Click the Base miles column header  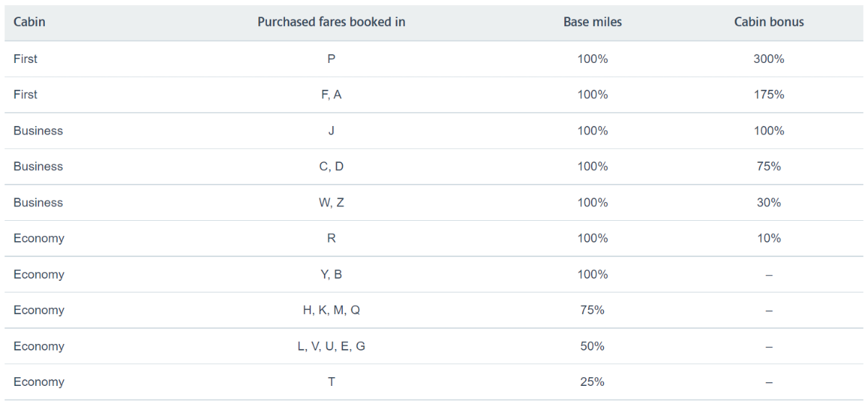coord(592,22)
